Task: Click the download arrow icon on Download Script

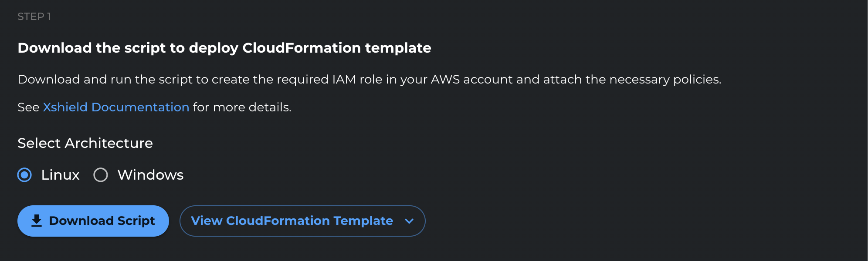Action: 37,221
